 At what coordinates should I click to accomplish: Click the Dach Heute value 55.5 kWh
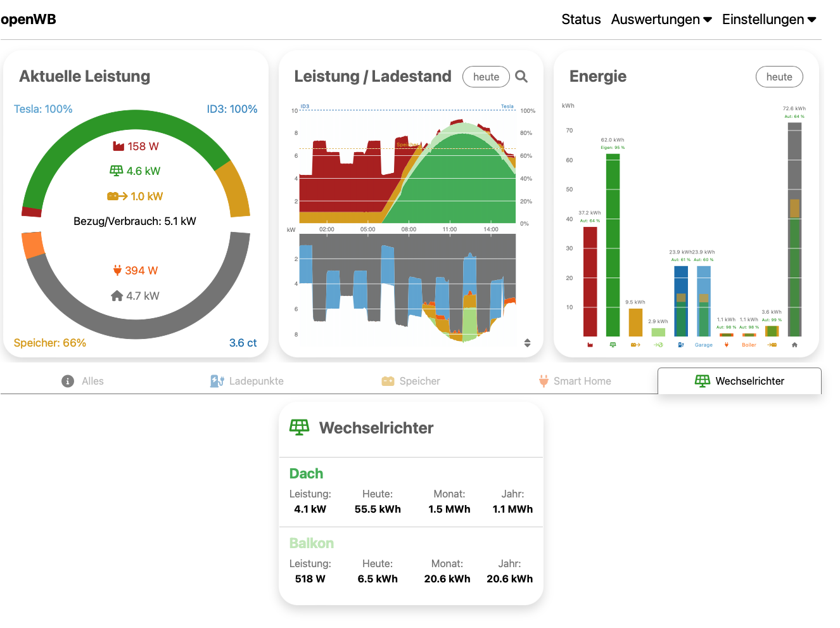pos(378,509)
